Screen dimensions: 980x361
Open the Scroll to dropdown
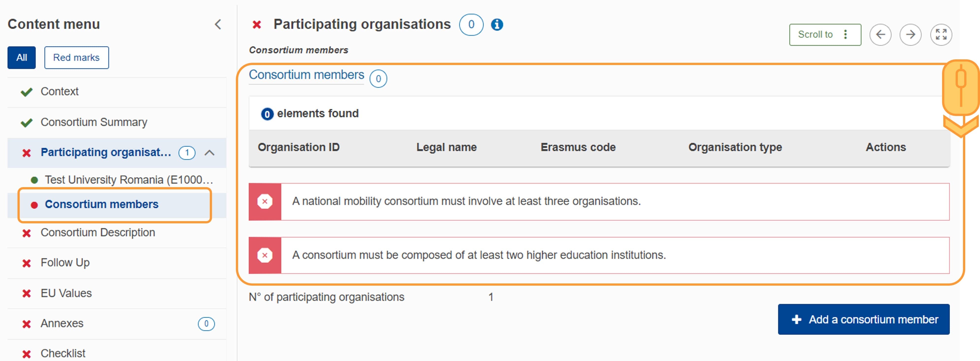[825, 35]
